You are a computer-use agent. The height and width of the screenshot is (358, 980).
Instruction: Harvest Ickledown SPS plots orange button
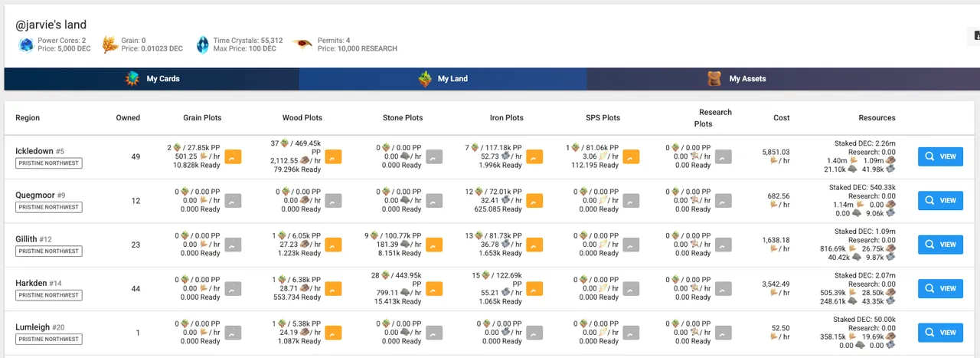[x=632, y=156]
